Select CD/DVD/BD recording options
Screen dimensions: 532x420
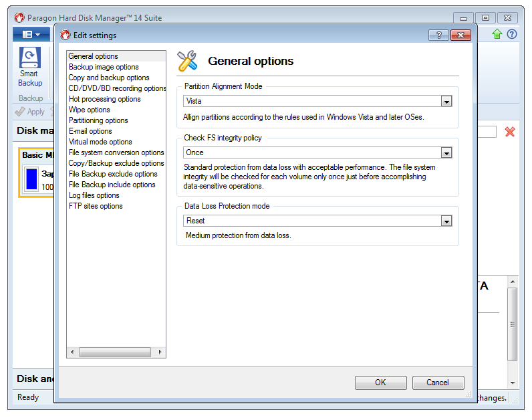[x=116, y=88]
